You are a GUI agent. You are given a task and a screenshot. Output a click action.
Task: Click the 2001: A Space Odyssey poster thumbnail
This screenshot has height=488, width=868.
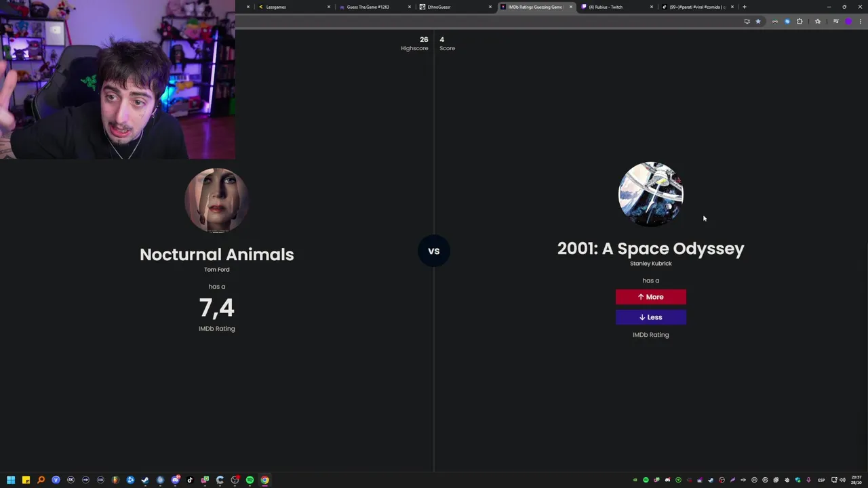pos(651,195)
